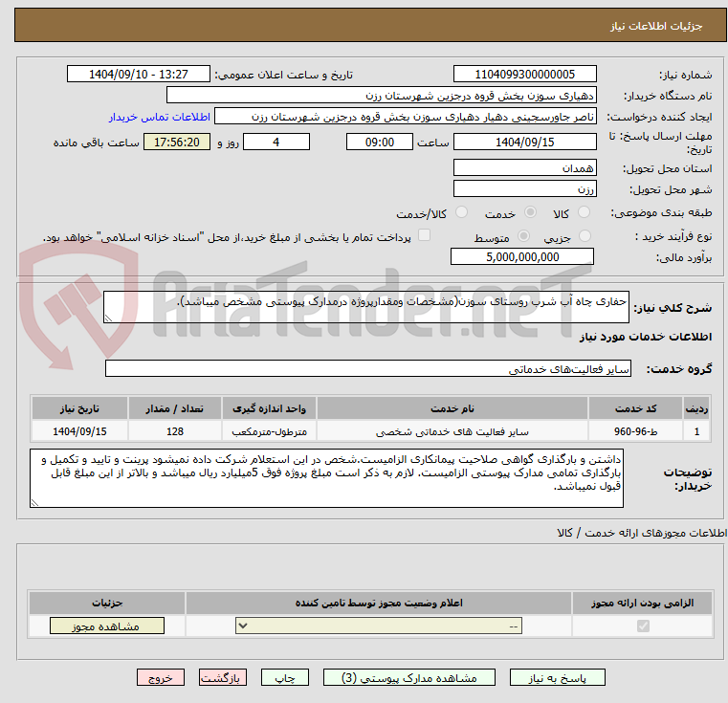The height and width of the screenshot is (703, 728).
Task: Click quantity cell 128
Action: pos(175,431)
